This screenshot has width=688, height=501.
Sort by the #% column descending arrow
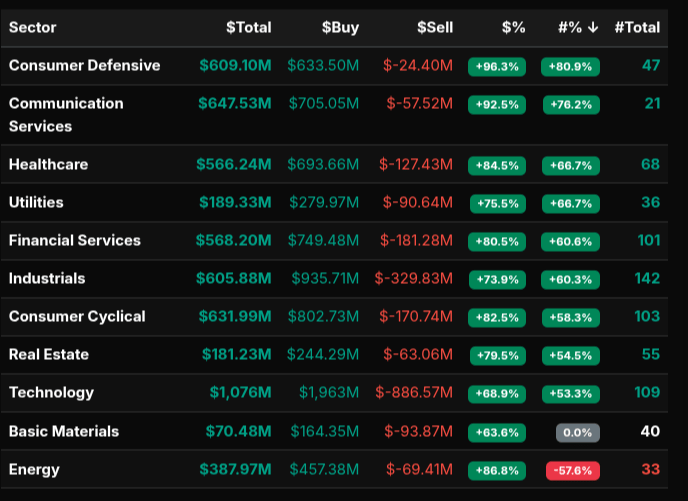[x=593, y=27]
